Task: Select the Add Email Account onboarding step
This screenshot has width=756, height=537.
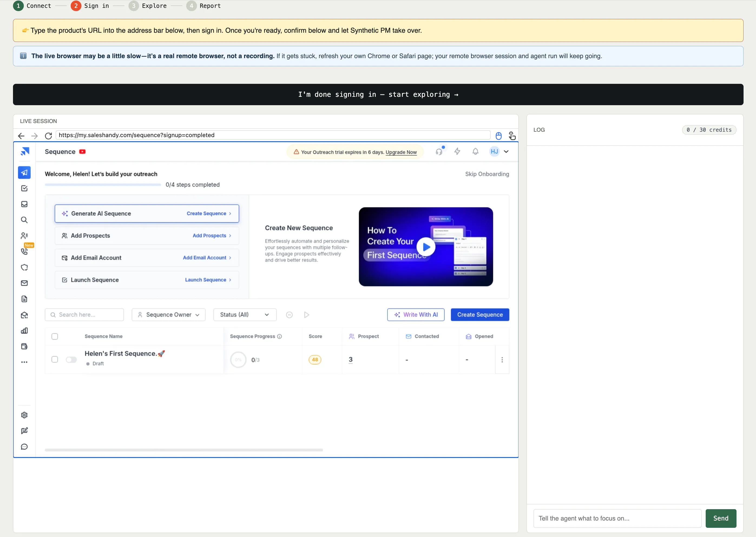Action: tap(147, 258)
